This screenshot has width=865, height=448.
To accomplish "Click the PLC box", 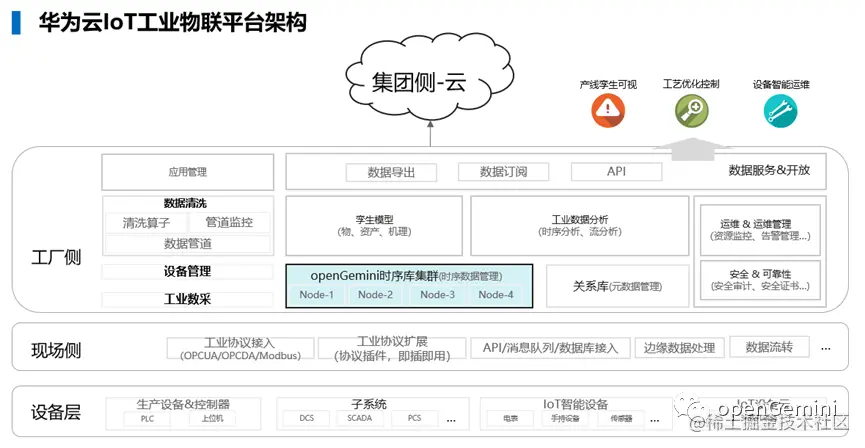I will (147, 419).
